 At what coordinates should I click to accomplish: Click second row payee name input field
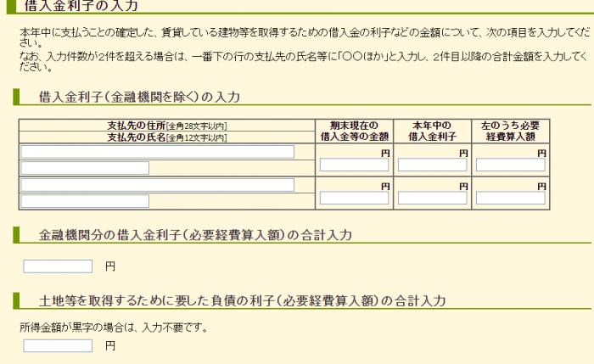click(85, 201)
